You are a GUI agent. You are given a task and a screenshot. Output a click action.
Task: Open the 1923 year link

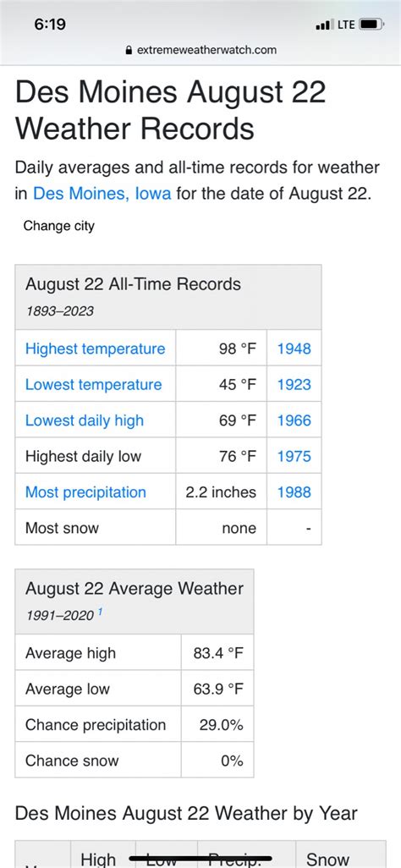pos(294,385)
